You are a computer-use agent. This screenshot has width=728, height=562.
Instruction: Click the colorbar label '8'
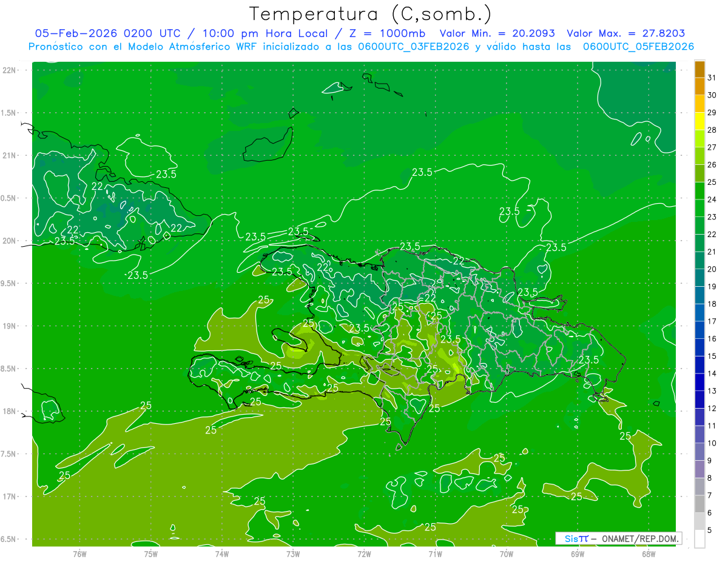tap(710, 478)
